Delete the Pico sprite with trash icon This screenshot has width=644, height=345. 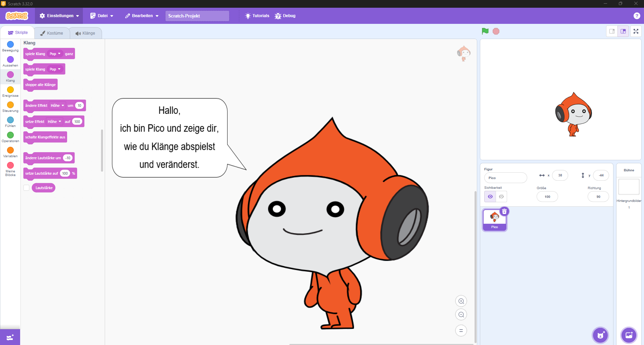pyautogui.click(x=504, y=212)
